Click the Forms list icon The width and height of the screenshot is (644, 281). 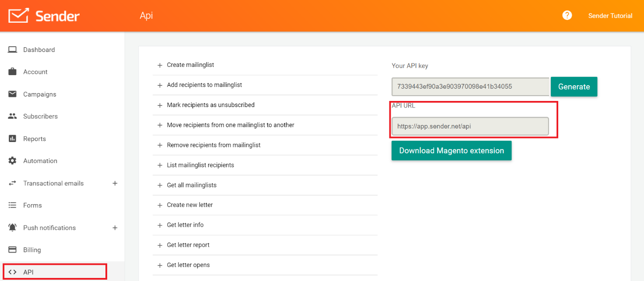coord(12,205)
